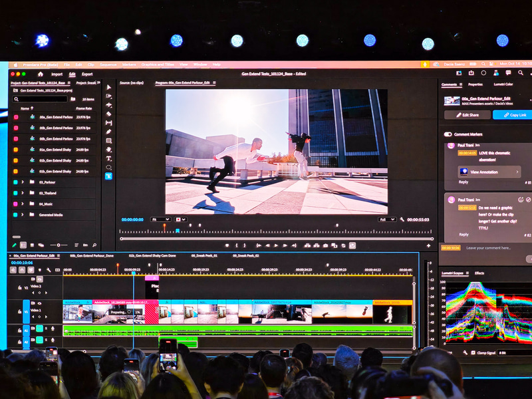Screen dimensions: 532x399
Task: Click Export in the top header
Action: 87,74
